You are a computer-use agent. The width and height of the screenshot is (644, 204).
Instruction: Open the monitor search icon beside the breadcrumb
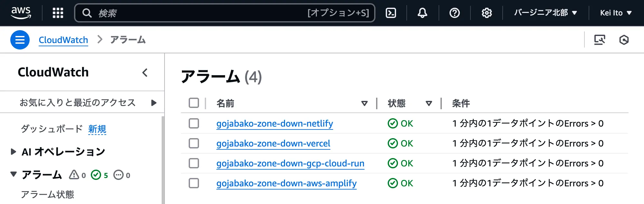(x=600, y=40)
